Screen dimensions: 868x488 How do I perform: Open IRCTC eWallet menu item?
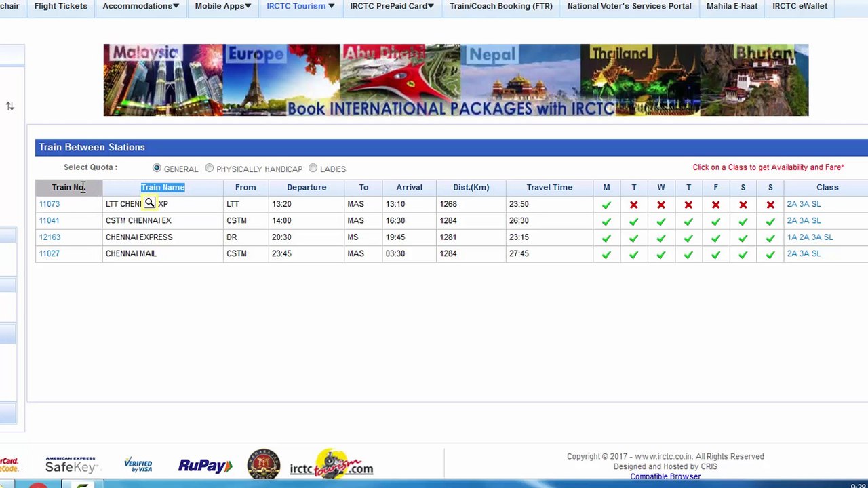tap(800, 6)
